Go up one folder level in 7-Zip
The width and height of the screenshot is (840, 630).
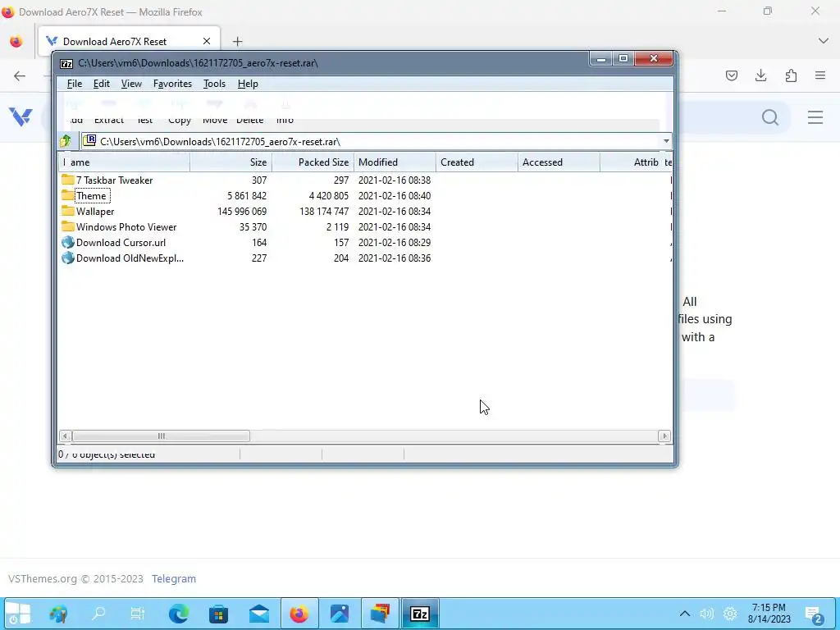[x=66, y=141]
